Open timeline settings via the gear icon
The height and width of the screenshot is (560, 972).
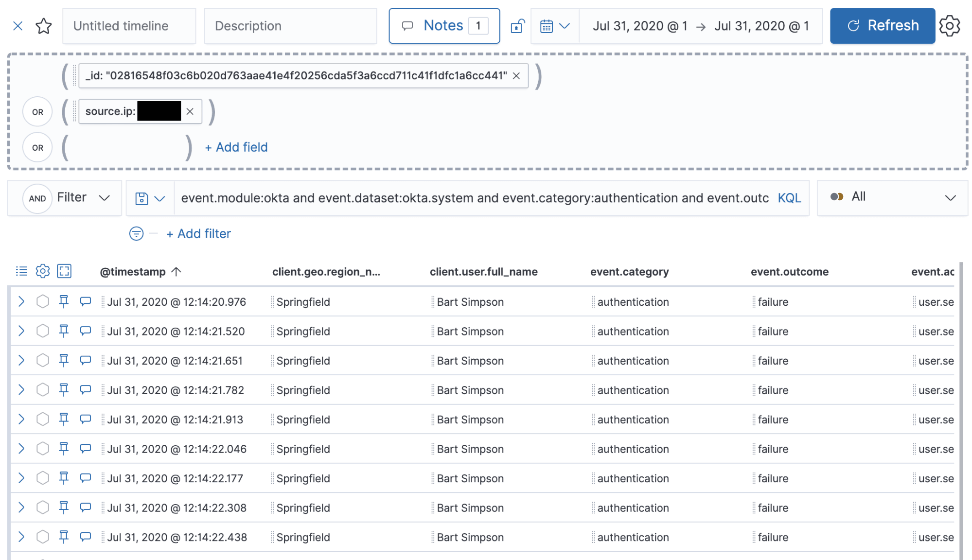point(950,26)
